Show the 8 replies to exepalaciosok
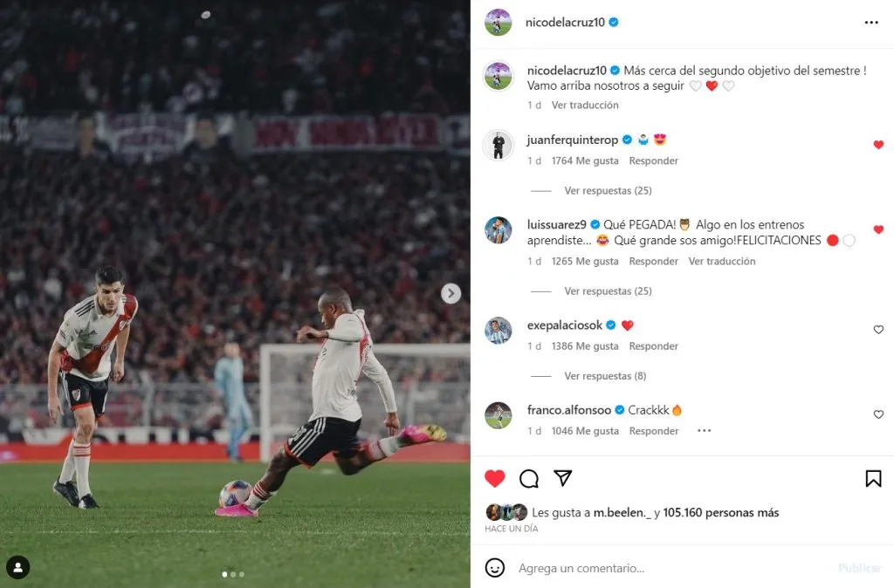The width and height of the screenshot is (894, 588). click(605, 376)
